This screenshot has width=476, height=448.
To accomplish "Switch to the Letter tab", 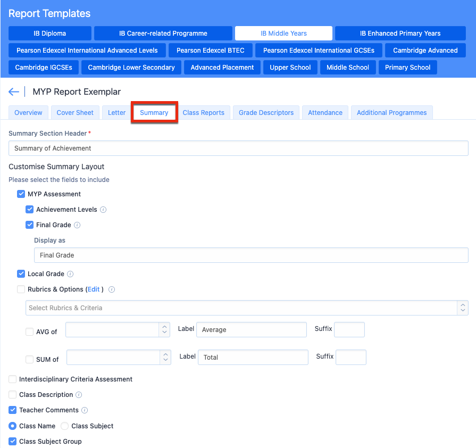I will point(116,113).
